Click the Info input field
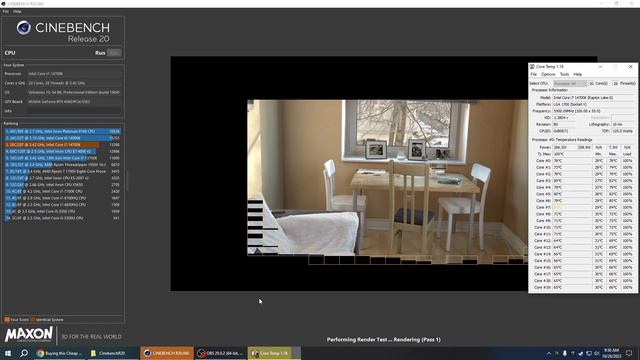The image size is (640, 360). click(74, 111)
